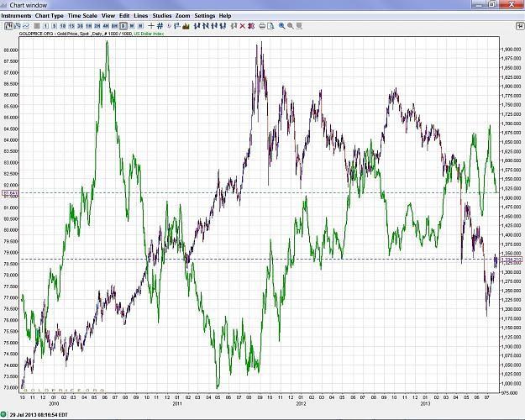Viewport: 525px width, 420px height.
Task: Click the second blue line-study icon
Action: (206, 26)
